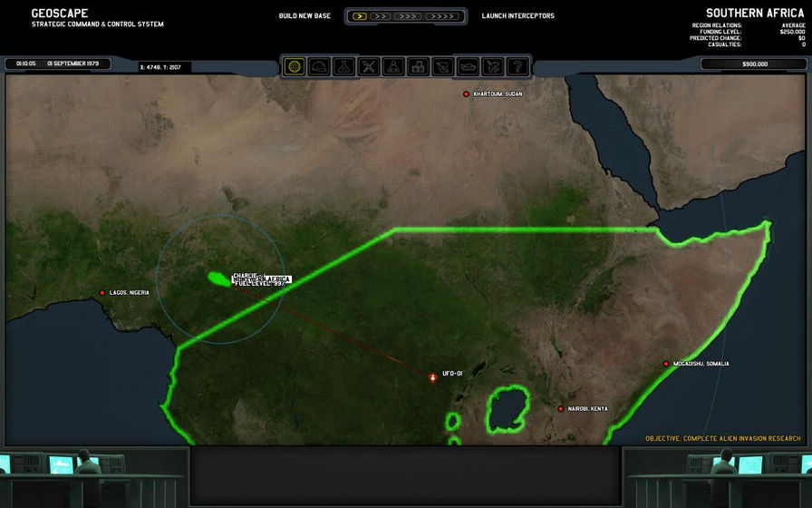Set time speed to triple arrows
This screenshot has width=812, height=508.
click(x=408, y=16)
